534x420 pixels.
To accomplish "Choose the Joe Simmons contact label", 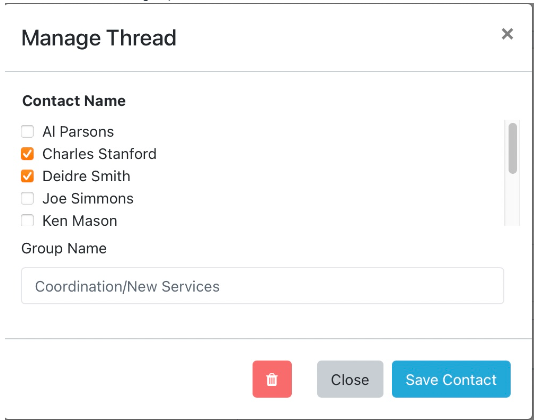I will tap(88, 199).
